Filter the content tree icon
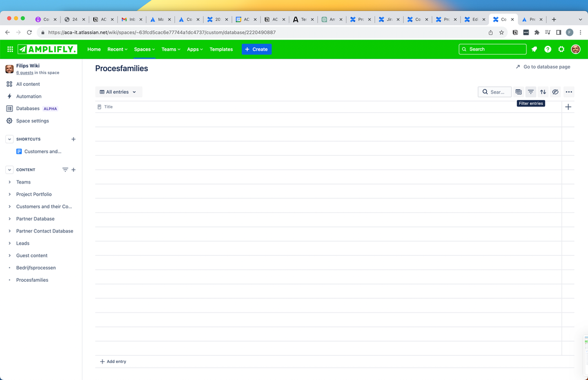This screenshot has width=588, height=380. coord(65,170)
